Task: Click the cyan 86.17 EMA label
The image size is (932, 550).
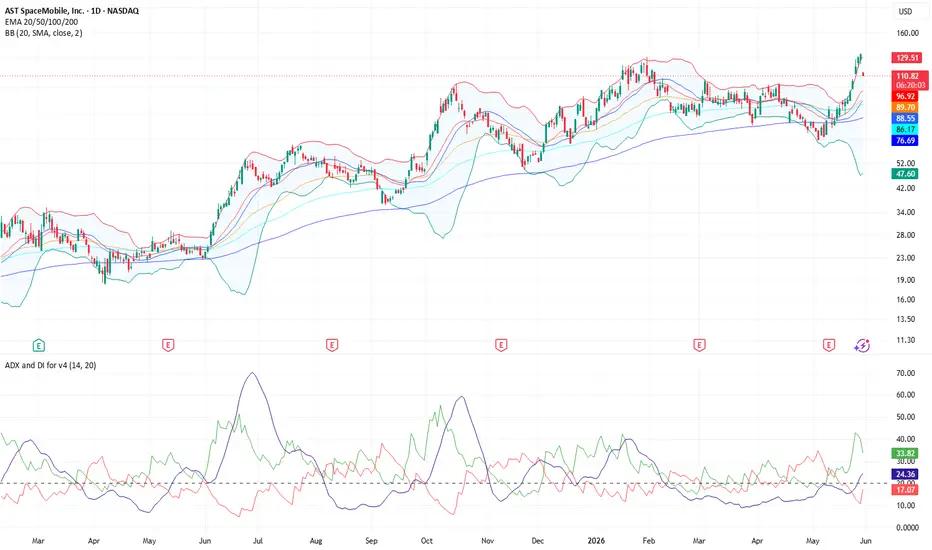Action: (905, 129)
